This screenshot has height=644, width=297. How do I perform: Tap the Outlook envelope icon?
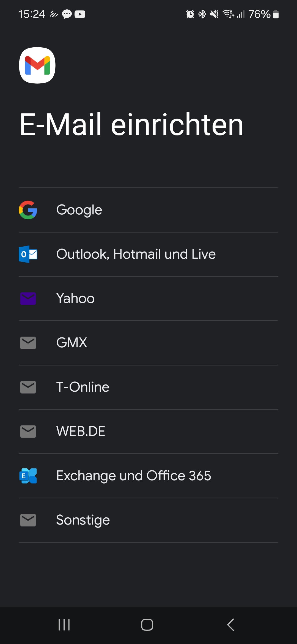(x=28, y=254)
